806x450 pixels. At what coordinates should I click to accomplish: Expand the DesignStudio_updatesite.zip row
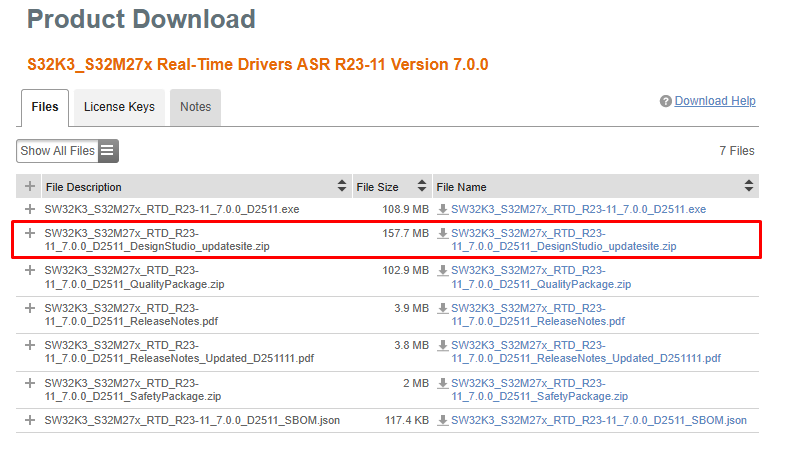30,233
